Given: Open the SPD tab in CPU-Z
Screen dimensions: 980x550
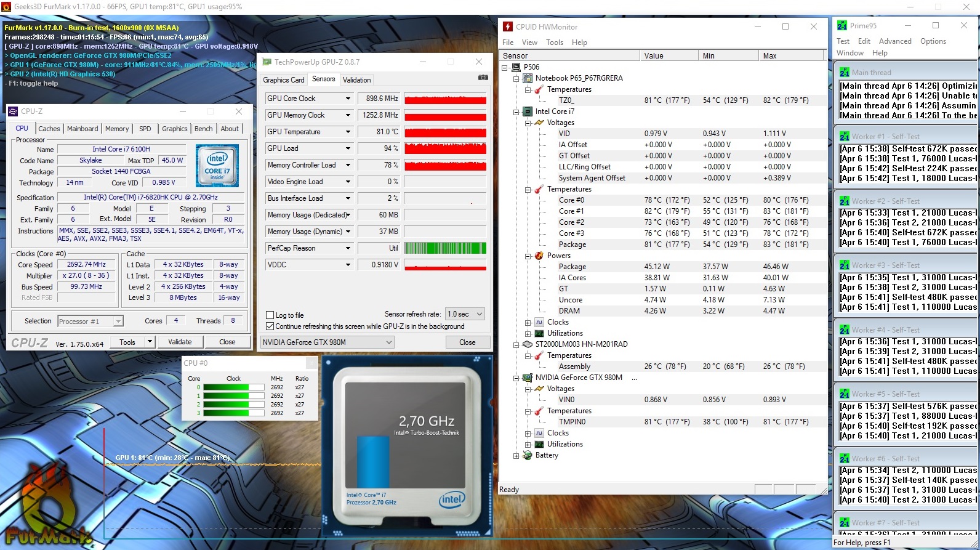Looking at the screenshot, I should pos(145,129).
